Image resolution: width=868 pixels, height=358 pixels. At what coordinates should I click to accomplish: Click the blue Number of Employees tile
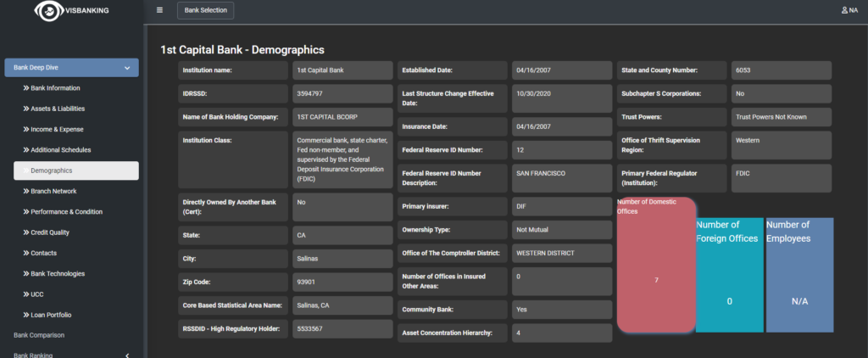point(798,274)
